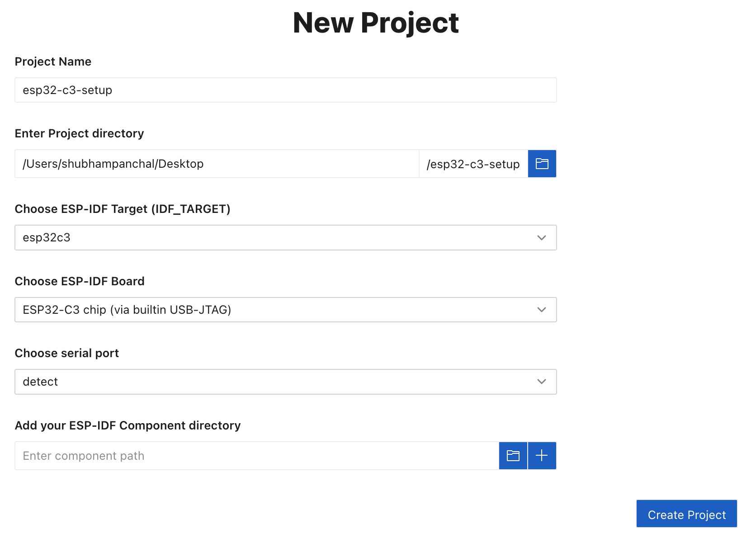Click the chevron on the ESP32-C3 chip board selector
Image resolution: width=756 pixels, height=547 pixels.
click(541, 310)
